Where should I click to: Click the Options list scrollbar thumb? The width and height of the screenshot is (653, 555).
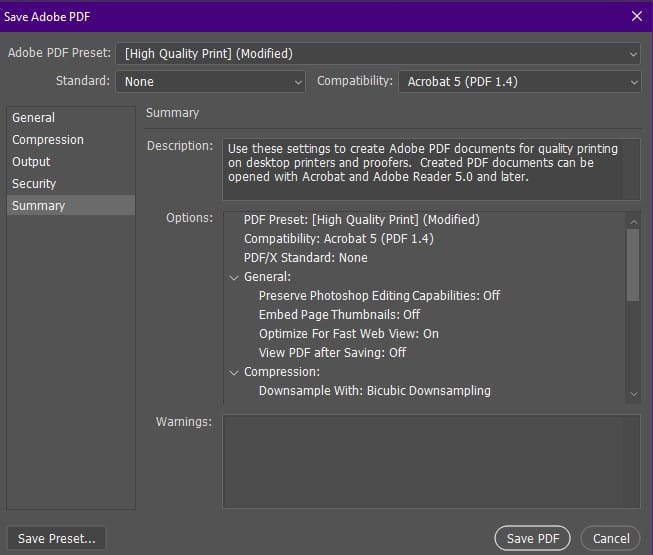[633, 265]
